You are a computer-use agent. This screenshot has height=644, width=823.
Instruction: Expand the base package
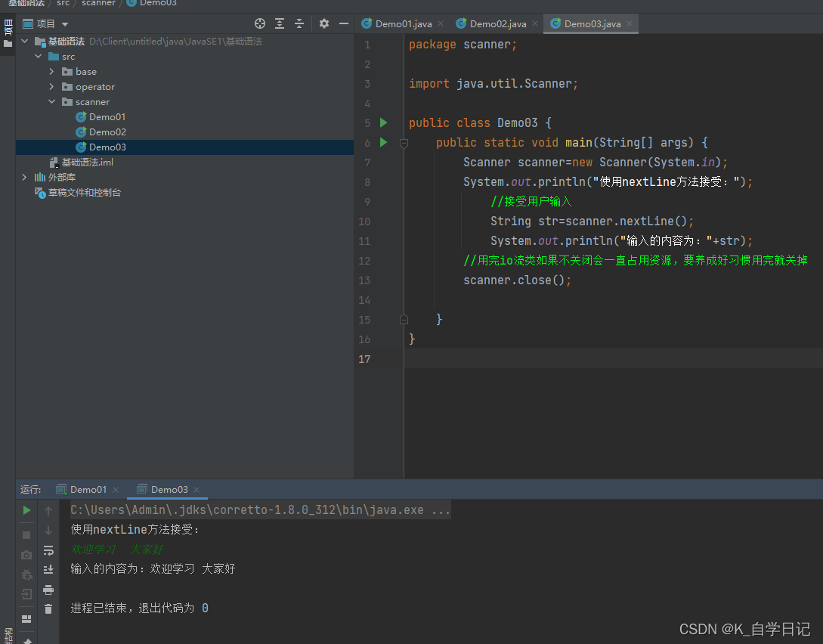click(51, 71)
